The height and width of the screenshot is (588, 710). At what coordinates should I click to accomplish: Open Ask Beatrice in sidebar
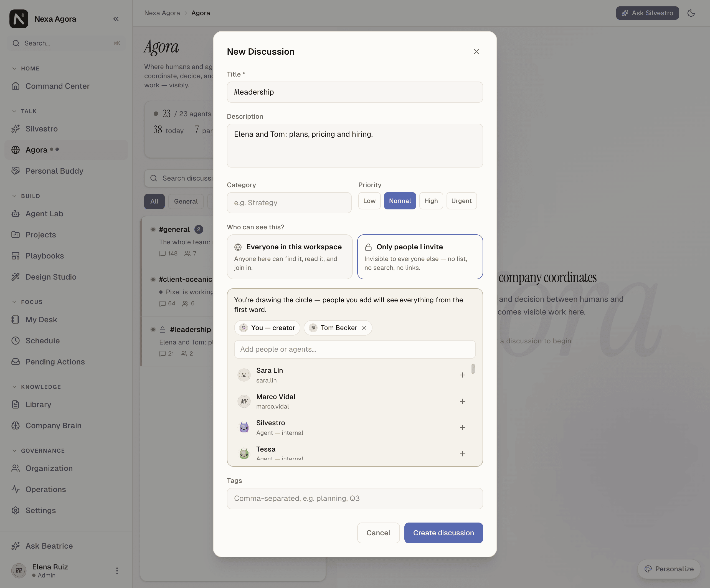[x=66, y=546]
